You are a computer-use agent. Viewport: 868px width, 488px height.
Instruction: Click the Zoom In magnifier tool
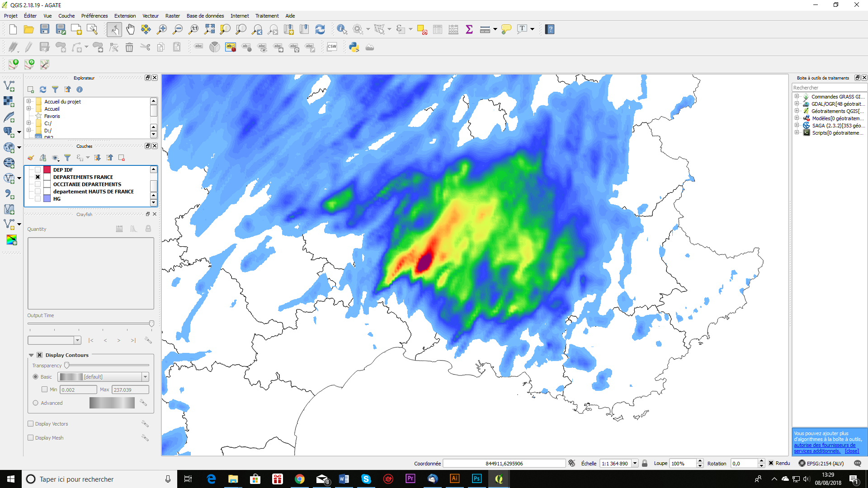161,29
